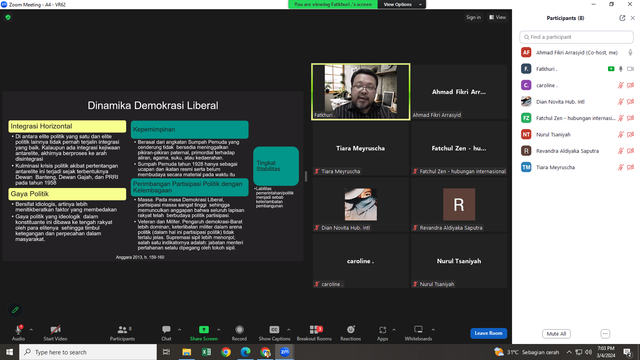This screenshot has height=360, width=640.
Task: Open Task View from the taskbar
Action: point(167,352)
